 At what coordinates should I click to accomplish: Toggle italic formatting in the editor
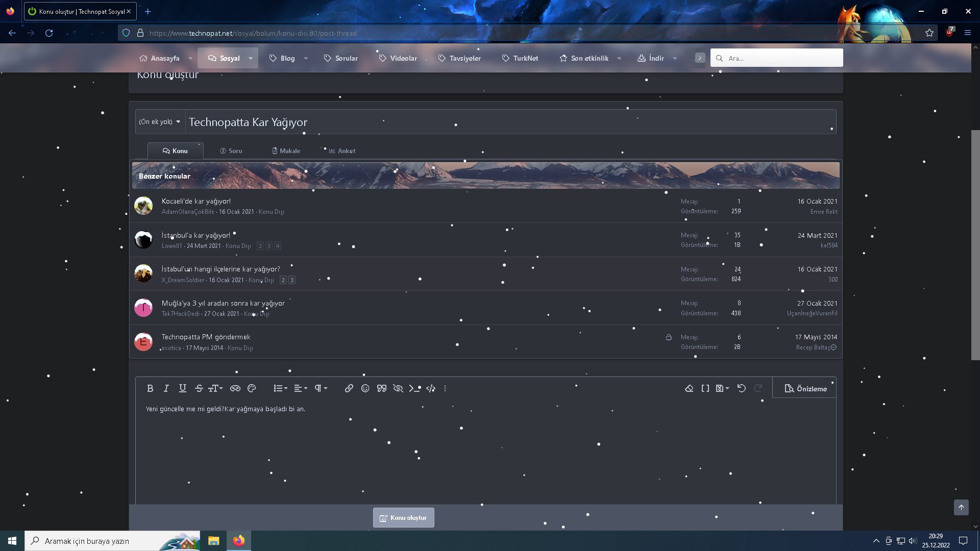[166, 388]
